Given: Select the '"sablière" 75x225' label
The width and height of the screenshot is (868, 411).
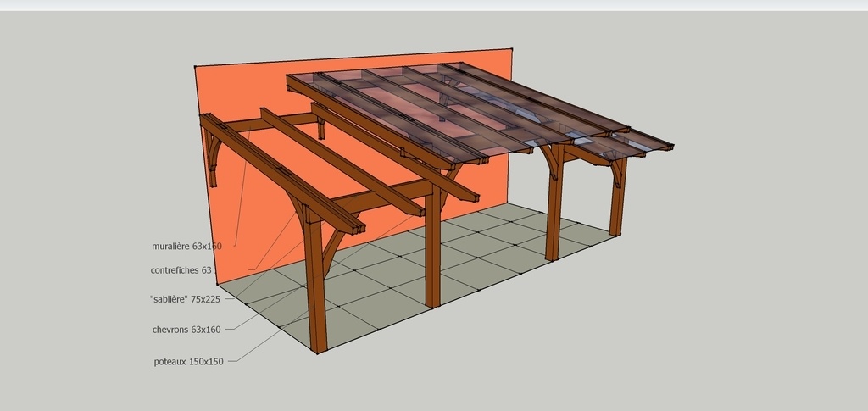Looking at the screenshot, I should [x=185, y=299].
